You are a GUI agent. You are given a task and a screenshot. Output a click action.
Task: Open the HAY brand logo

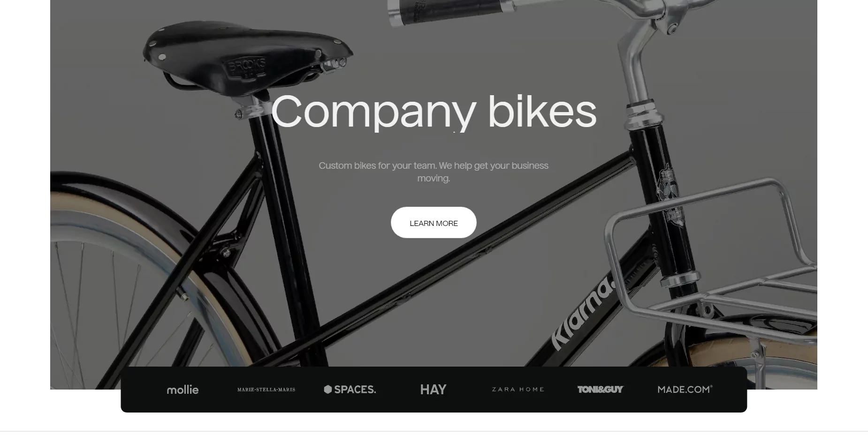coord(433,390)
